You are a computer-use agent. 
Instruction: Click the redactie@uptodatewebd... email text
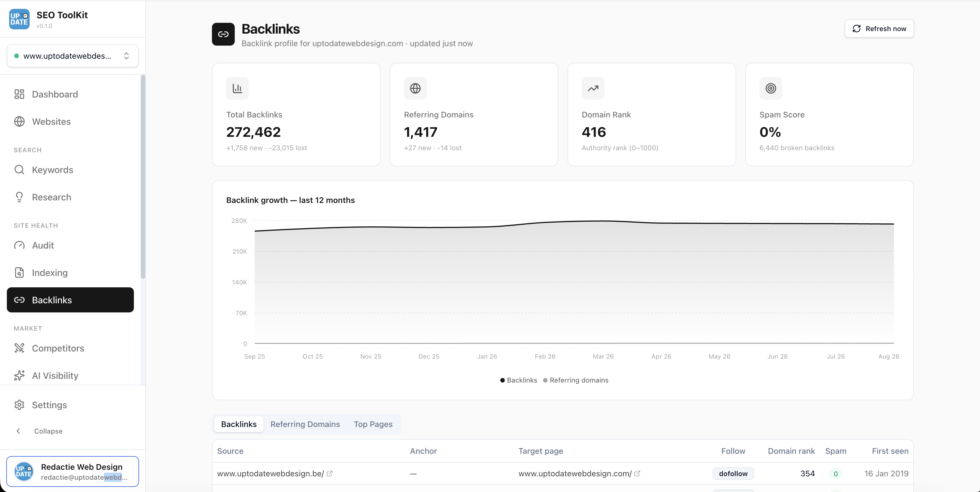84,477
